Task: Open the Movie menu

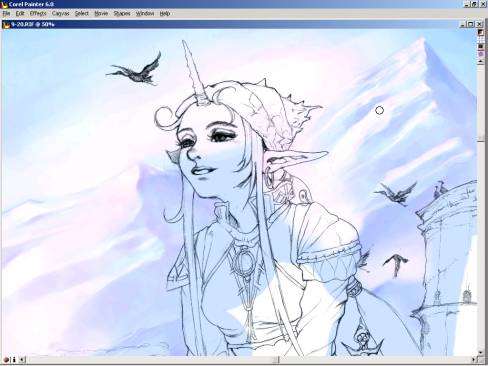Action: click(101, 14)
